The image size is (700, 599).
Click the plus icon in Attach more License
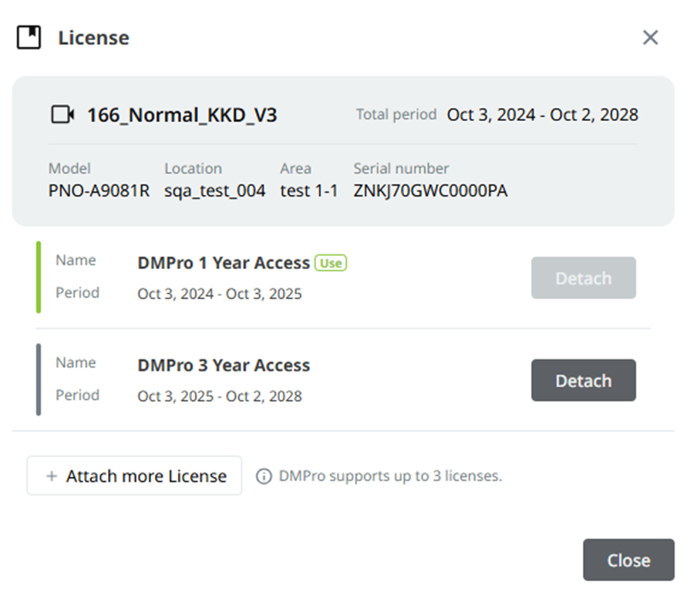tap(52, 476)
